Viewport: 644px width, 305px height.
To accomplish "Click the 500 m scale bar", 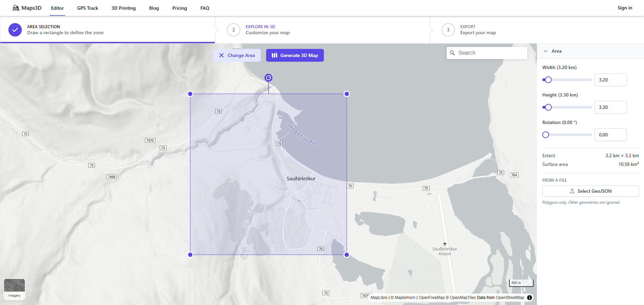I will pos(521,283).
